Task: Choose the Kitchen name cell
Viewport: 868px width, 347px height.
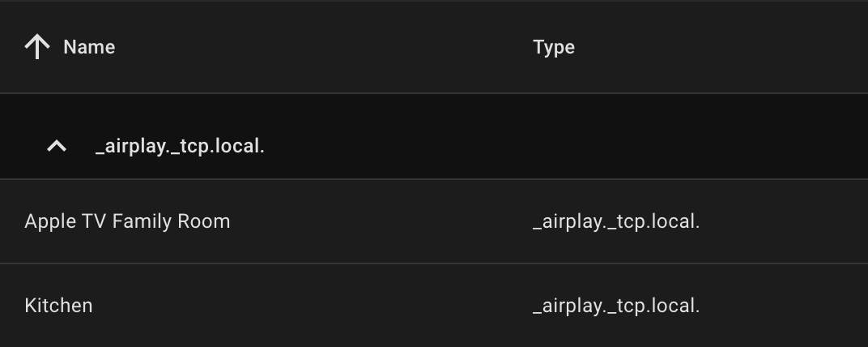Action: click(58, 306)
